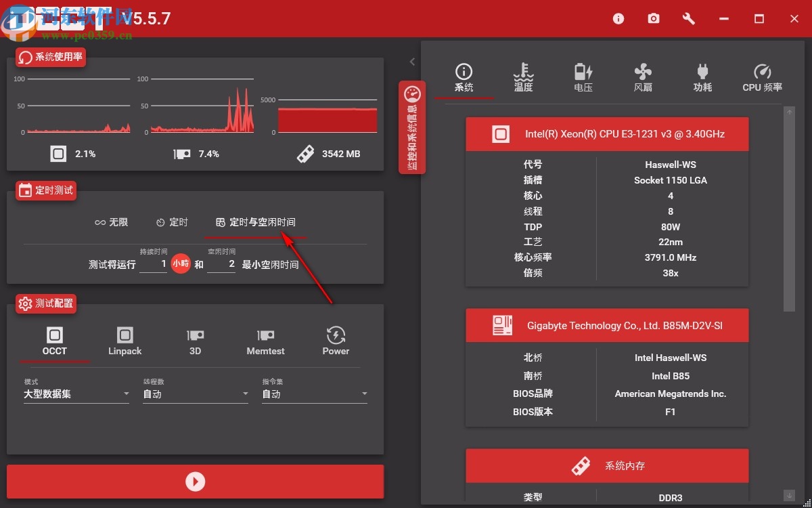The width and height of the screenshot is (812, 508).
Task: Open the 电压 voltage monitoring view
Action: pos(583,76)
